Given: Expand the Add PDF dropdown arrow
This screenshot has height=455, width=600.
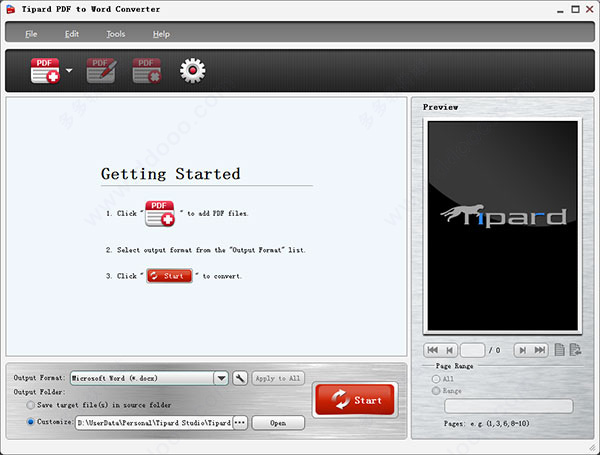Looking at the screenshot, I should click(x=69, y=70).
